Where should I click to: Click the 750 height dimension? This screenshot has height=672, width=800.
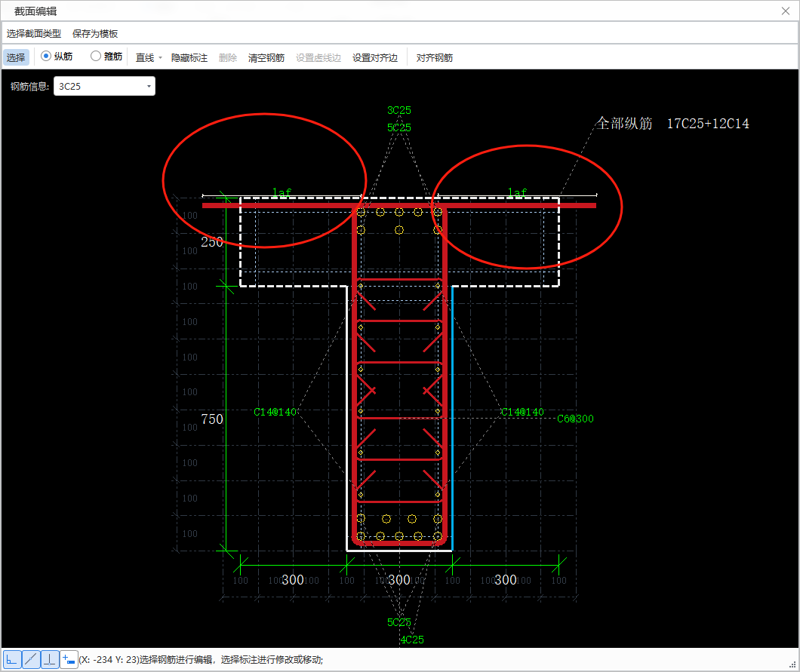[212, 419]
